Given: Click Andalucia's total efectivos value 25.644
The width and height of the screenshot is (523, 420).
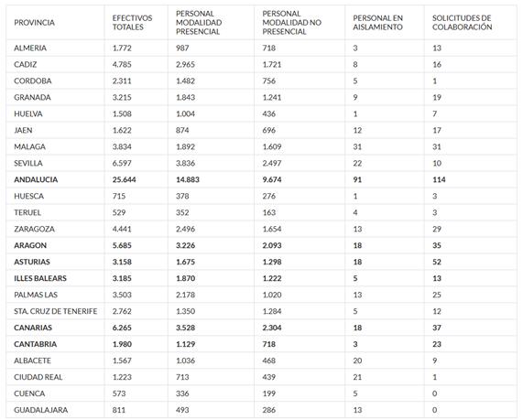Looking at the screenshot, I should [x=124, y=179].
